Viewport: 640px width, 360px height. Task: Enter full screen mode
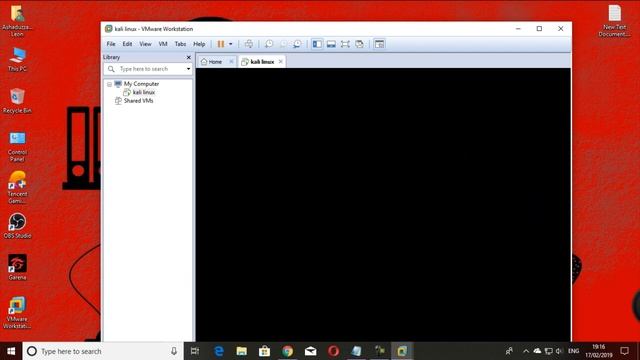tap(345, 44)
